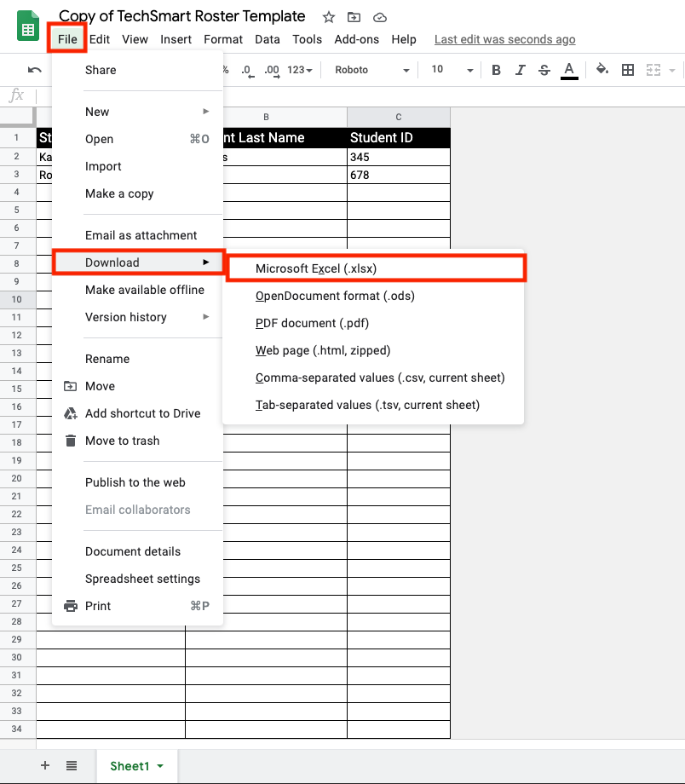Open the View menu
This screenshot has width=685, height=784.
pos(135,39)
